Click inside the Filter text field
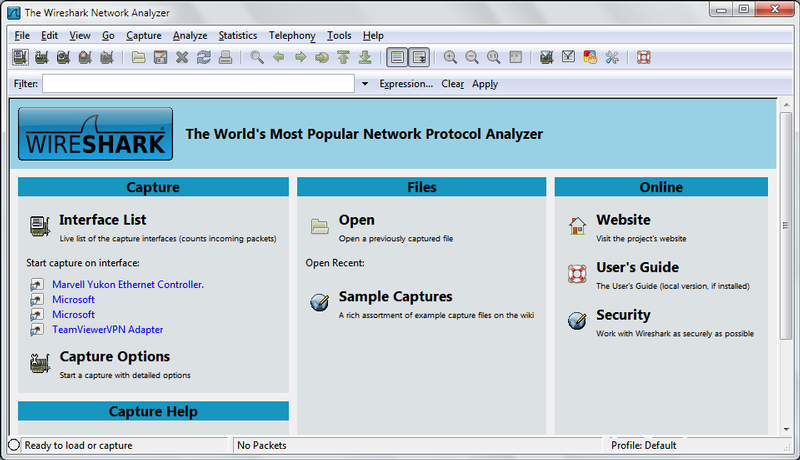This screenshot has width=800, height=460. point(198,84)
